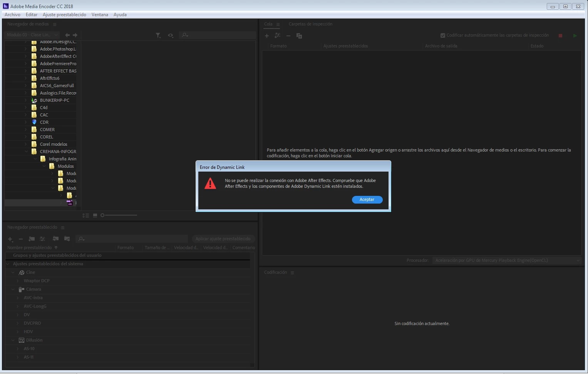Open Add Output settings icon in queue
The image size is (588, 374).
tap(277, 35)
